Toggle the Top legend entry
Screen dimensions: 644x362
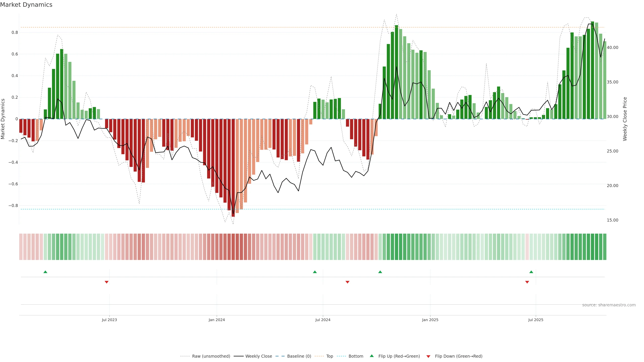330,356
